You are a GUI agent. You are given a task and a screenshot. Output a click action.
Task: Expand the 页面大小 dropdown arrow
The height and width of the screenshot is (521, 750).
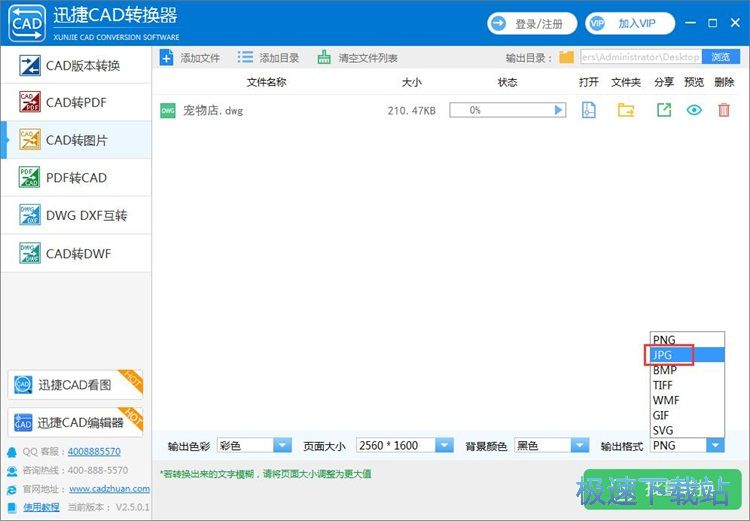tap(444, 445)
